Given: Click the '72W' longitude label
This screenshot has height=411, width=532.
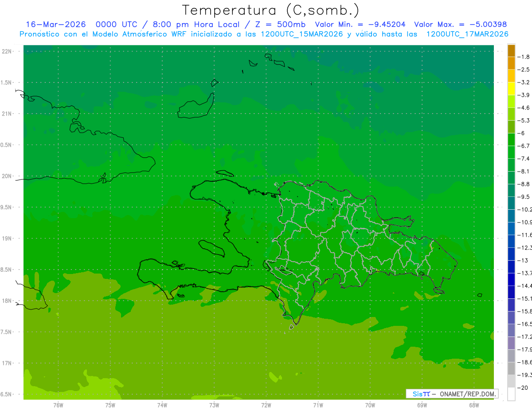Looking at the screenshot, I should [266, 405].
